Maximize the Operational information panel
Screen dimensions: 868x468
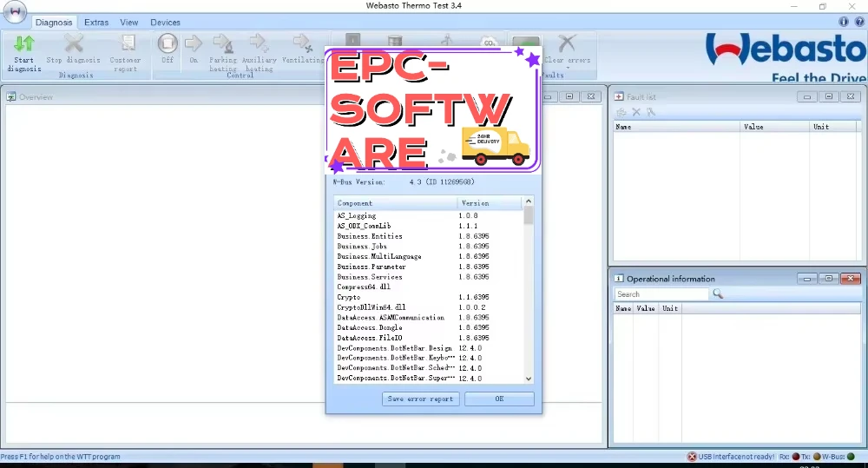tap(829, 279)
